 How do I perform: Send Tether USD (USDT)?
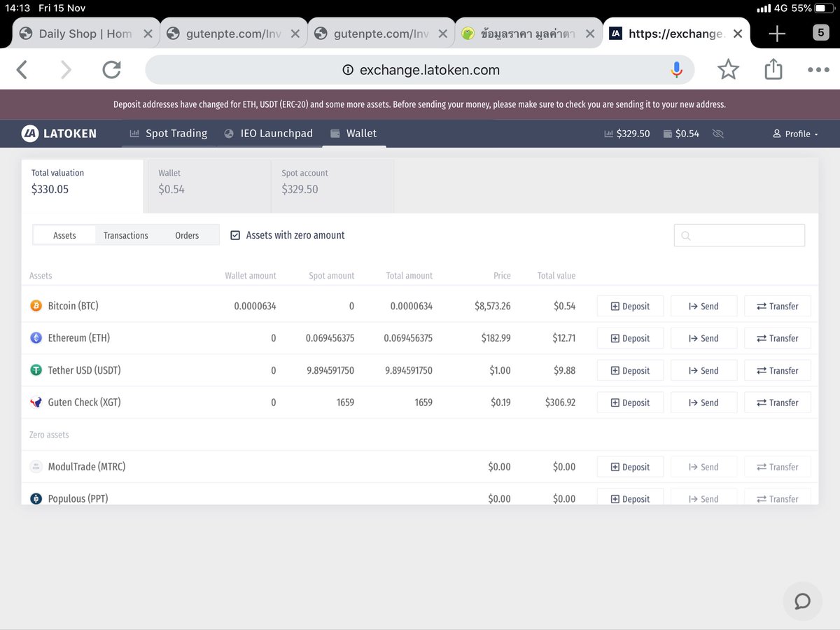click(x=703, y=370)
